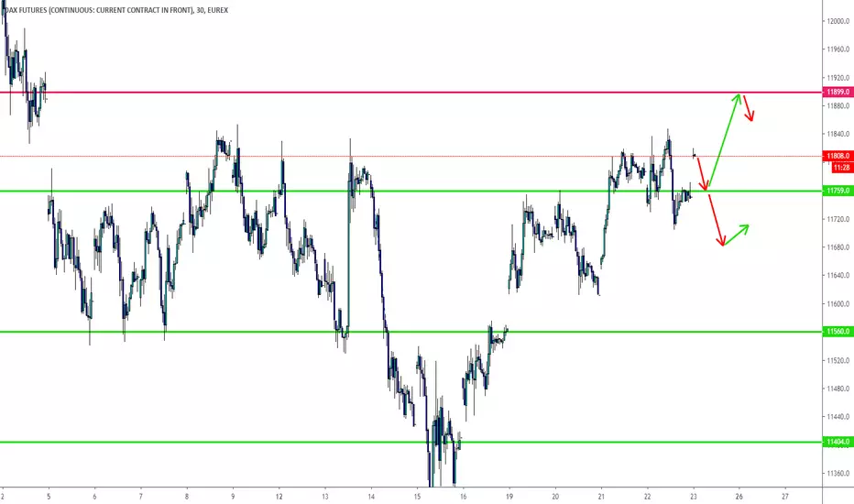Click date 22 on the time axis
Viewport: 854px width, 504px height.
[647, 497]
